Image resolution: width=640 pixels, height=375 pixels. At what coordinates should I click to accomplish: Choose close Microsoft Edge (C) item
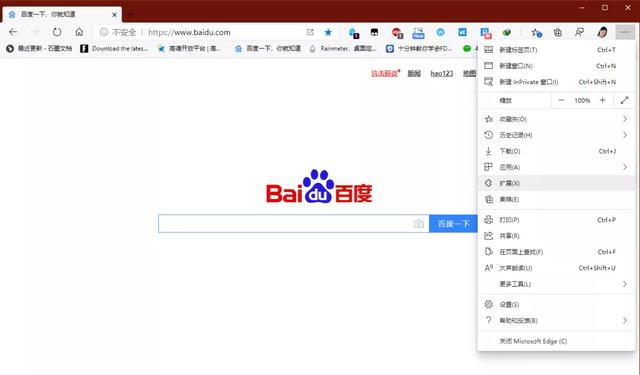556,341
